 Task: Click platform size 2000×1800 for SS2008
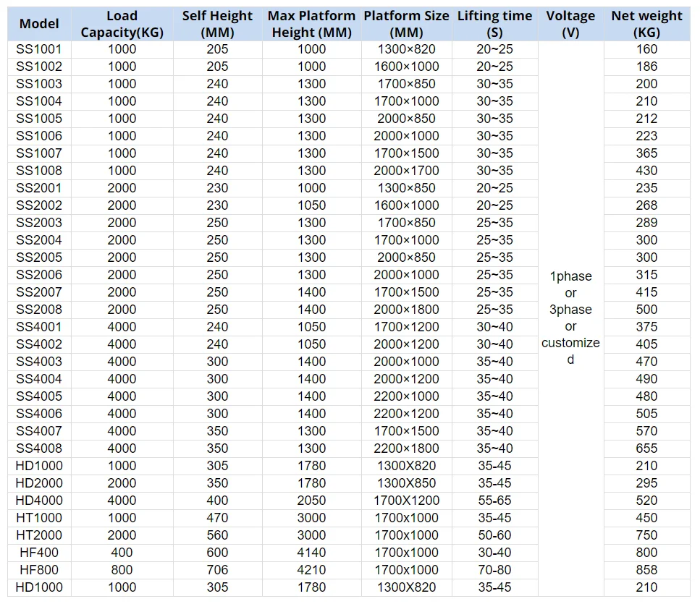(406, 310)
